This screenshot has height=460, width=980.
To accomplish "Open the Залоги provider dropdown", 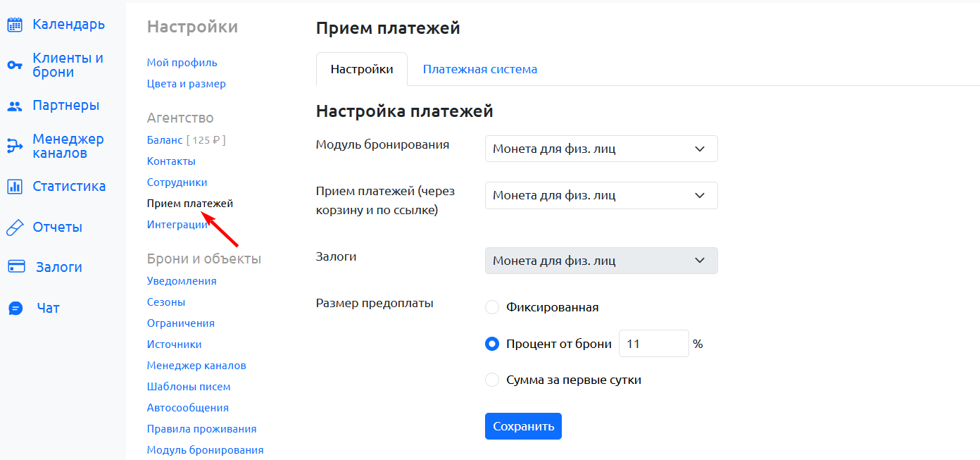I will coord(601,261).
